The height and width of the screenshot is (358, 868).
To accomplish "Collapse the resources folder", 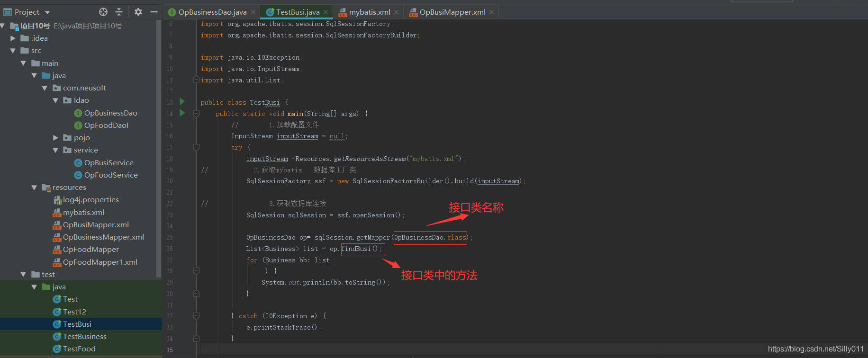I will coord(34,188).
